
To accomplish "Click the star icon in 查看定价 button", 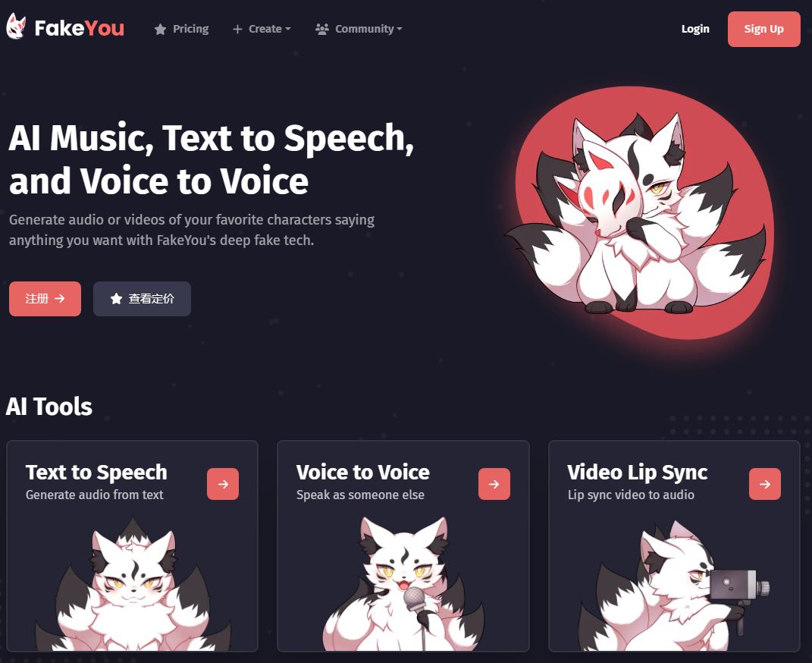I will pos(117,298).
